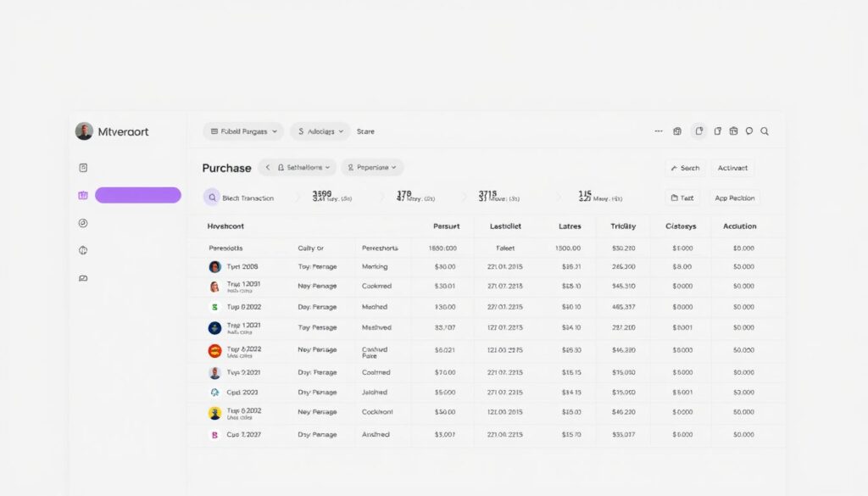
Task: Click the magnifier icon in the top-right toolbar
Action: (x=765, y=131)
